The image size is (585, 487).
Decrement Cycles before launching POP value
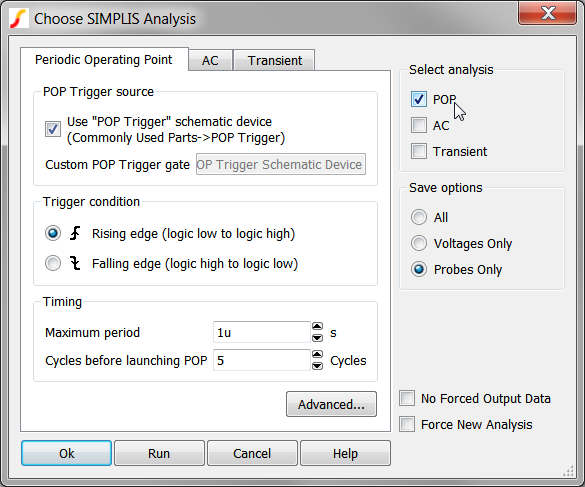click(317, 366)
